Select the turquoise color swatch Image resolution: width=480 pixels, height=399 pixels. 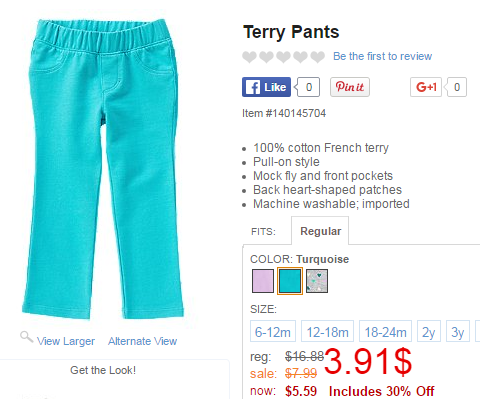click(290, 281)
